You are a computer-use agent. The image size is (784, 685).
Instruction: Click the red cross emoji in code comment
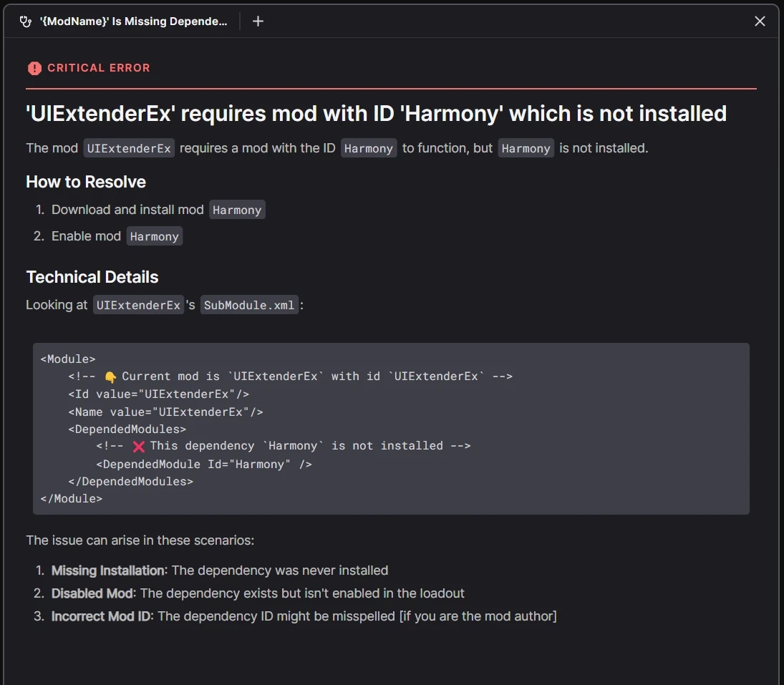click(138, 446)
